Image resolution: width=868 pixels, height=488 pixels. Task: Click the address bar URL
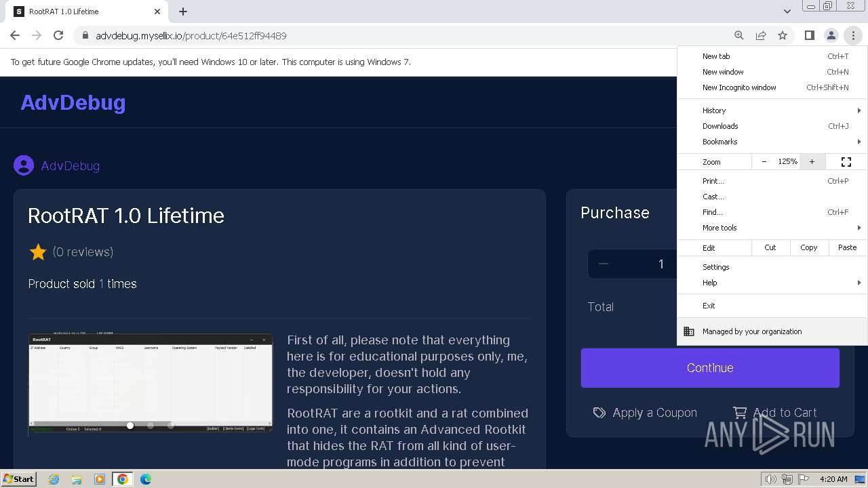tap(191, 36)
